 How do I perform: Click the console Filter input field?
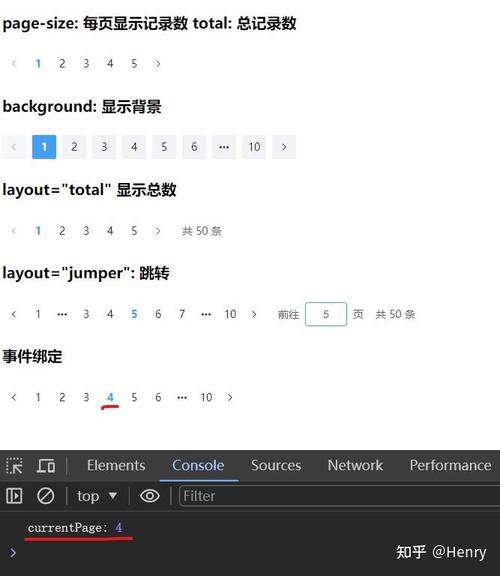pyautogui.click(x=339, y=496)
